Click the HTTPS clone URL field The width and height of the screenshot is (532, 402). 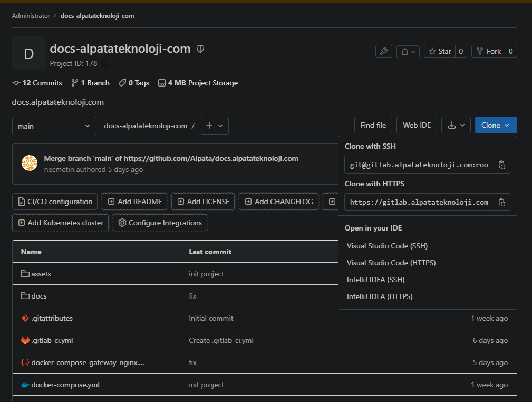pyautogui.click(x=419, y=202)
